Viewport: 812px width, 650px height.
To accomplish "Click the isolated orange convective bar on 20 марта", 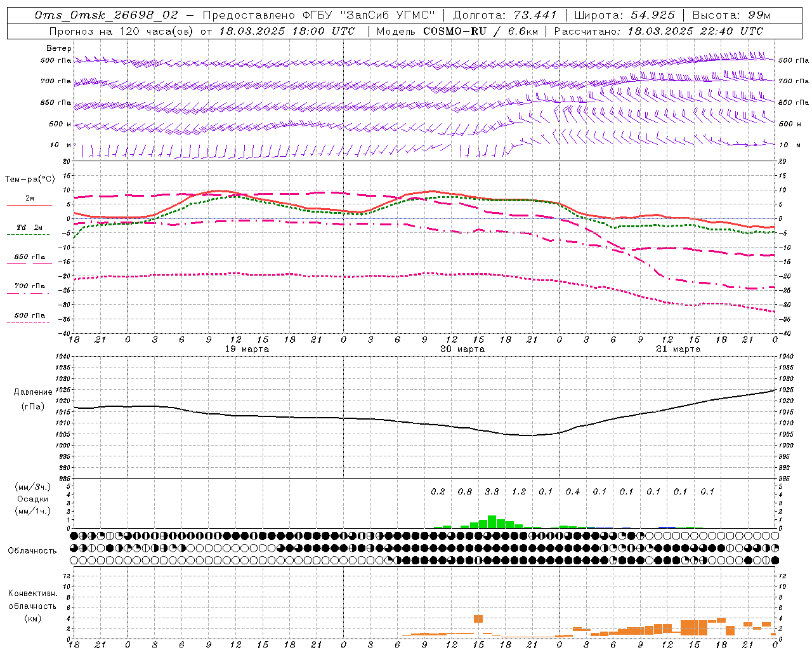I will 478,619.
